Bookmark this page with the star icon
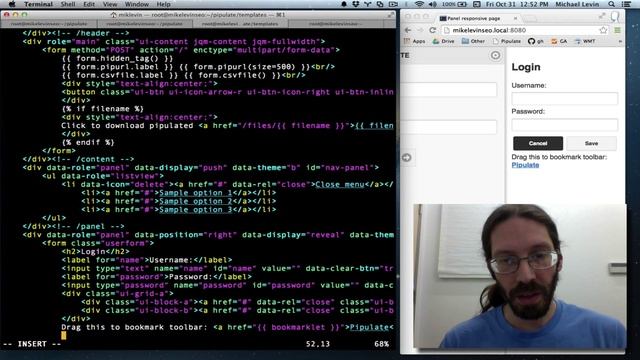 (x=603, y=30)
